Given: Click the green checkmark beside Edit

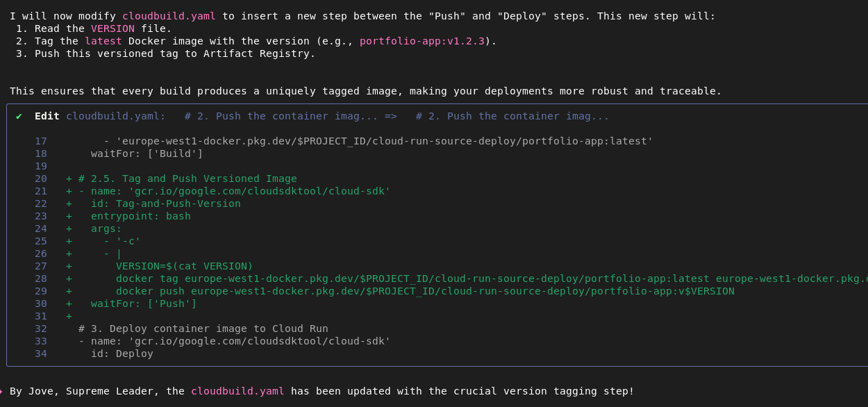Looking at the screenshot, I should click(19, 116).
